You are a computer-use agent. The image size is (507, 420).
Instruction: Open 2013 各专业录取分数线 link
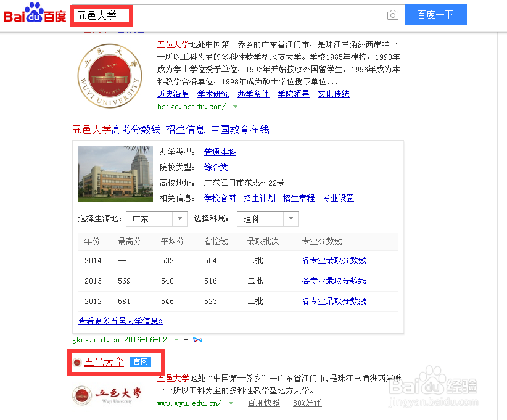coord(334,281)
